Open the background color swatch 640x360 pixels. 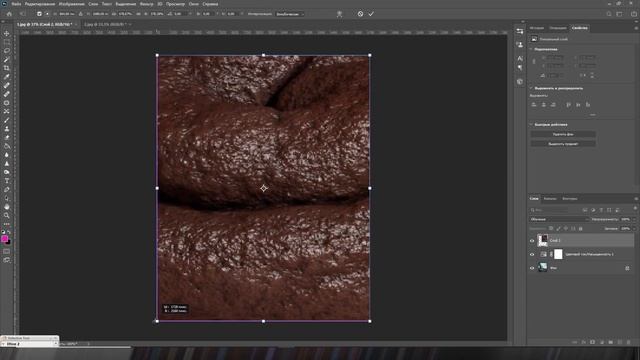pyautogui.click(x=8, y=242)
